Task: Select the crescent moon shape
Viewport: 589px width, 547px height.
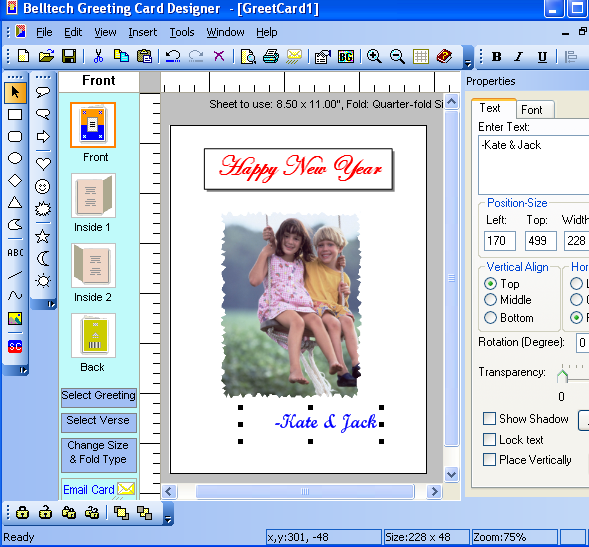Action: [x=43, y=258]
